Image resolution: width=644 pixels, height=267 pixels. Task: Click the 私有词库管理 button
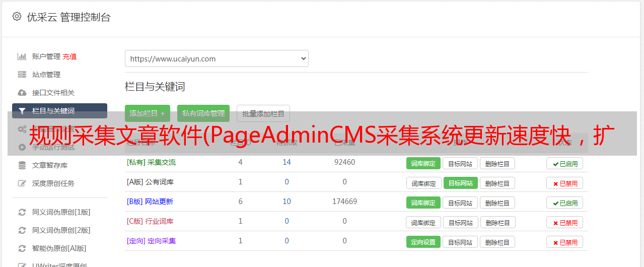203,113
